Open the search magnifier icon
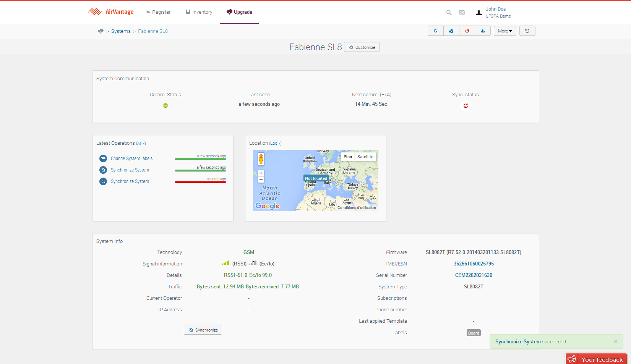 449,13
